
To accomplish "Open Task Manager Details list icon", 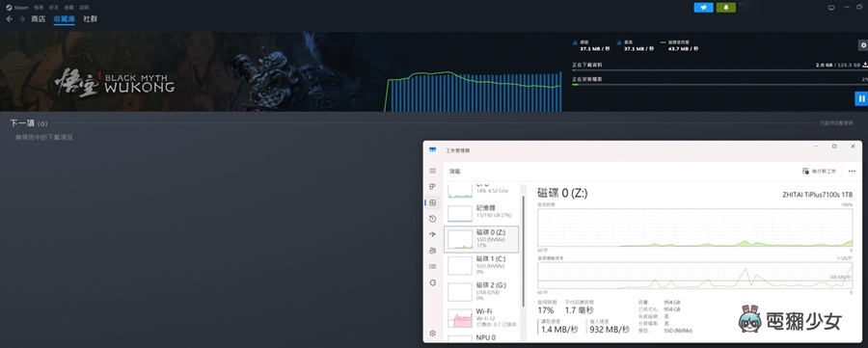I will tap(433, 267).
